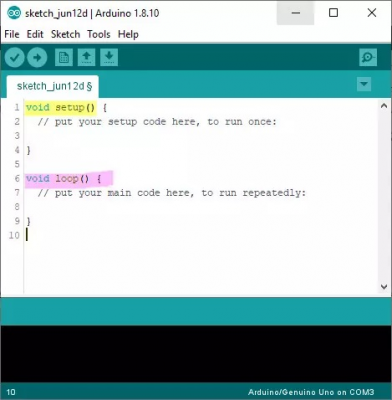Open the File menu
Image resolution: width=392 pixels, height=400 pixels.
click(12, 34)
